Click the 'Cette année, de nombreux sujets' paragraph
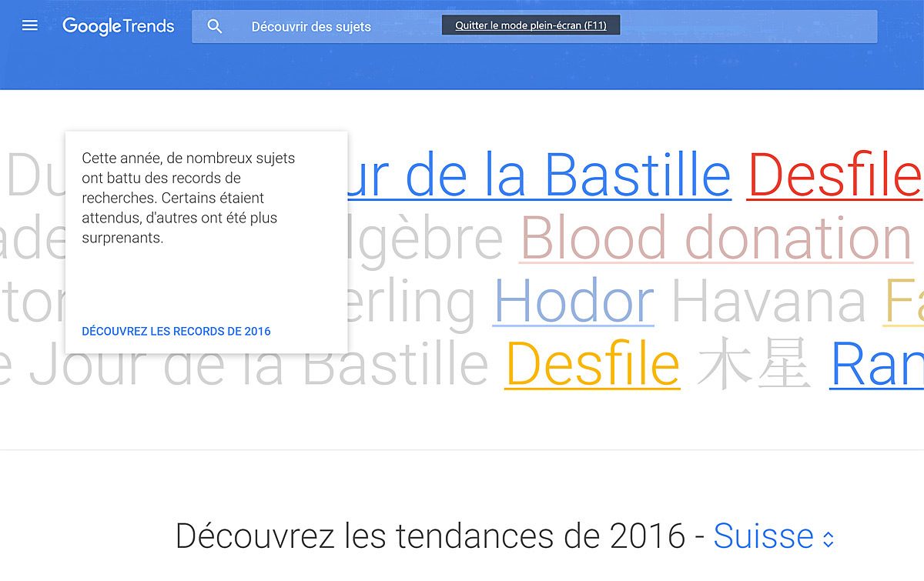The image size is (924, 581). tap(189, 198)
